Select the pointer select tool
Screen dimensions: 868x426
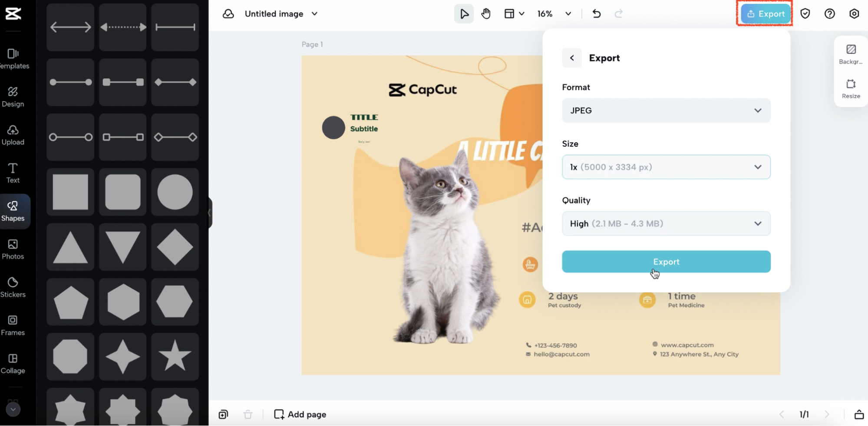(x=464, y=14)
